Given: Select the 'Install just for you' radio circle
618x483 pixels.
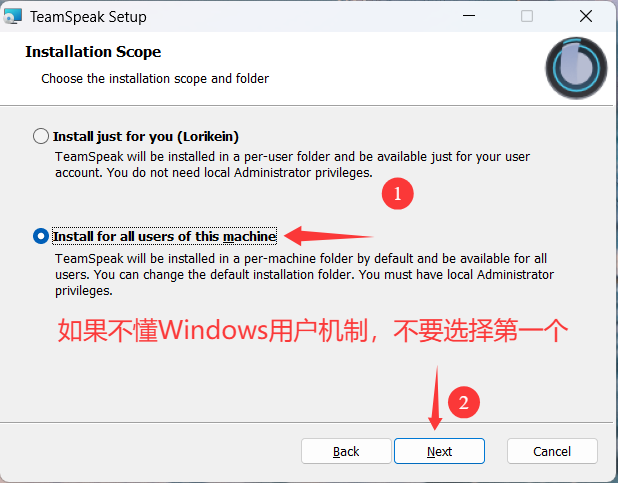Looking at the screenshot, I should coord(40,136).
